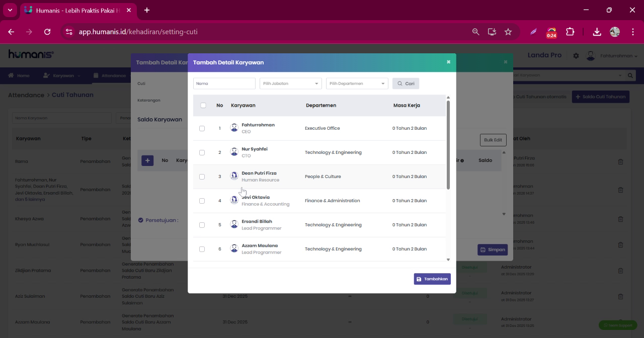Click the settings gear icon in header

tap(576, 56)
